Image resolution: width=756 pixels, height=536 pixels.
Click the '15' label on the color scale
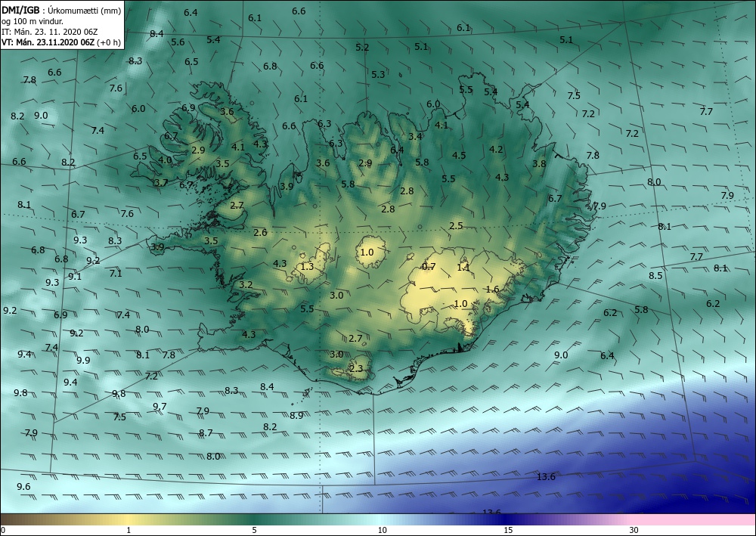(x=508, y=530)
